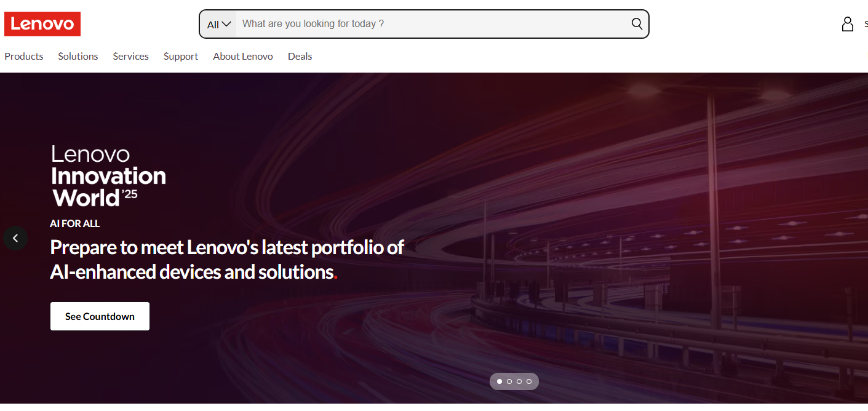Click the search magnifier icon
The height and width of the screenshot is (411, 868).
pyautogui.click(x=637, y=24)
